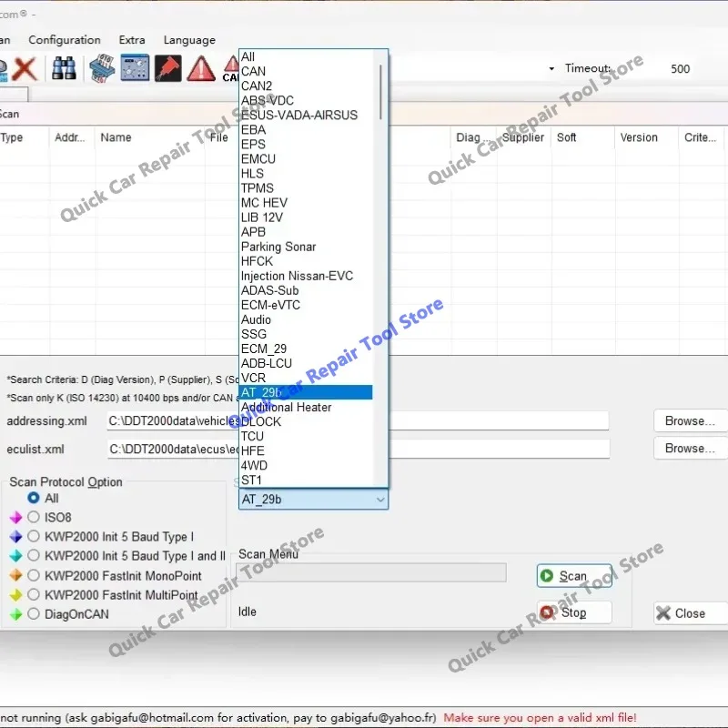Choose ADAS-Sub in the dropdown list
Screen dimensions: 728x728
[306, 290]
